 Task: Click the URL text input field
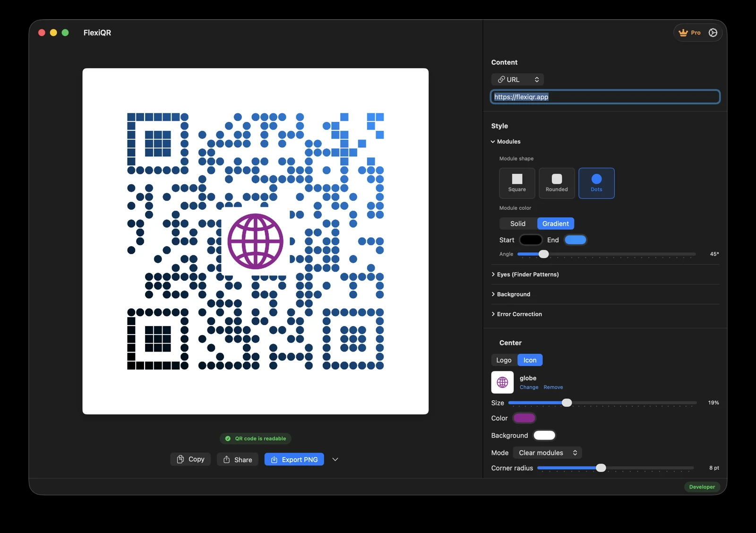(605, 97)
